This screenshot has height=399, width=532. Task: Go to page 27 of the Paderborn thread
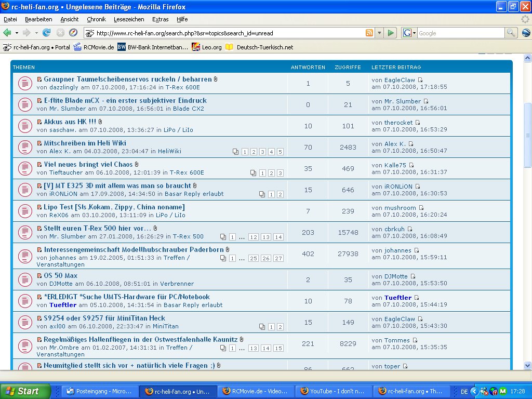(278, 258)
